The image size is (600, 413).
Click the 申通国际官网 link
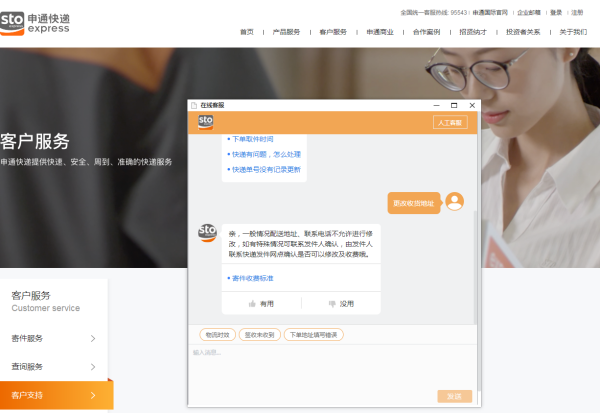[x=490, y=13]
